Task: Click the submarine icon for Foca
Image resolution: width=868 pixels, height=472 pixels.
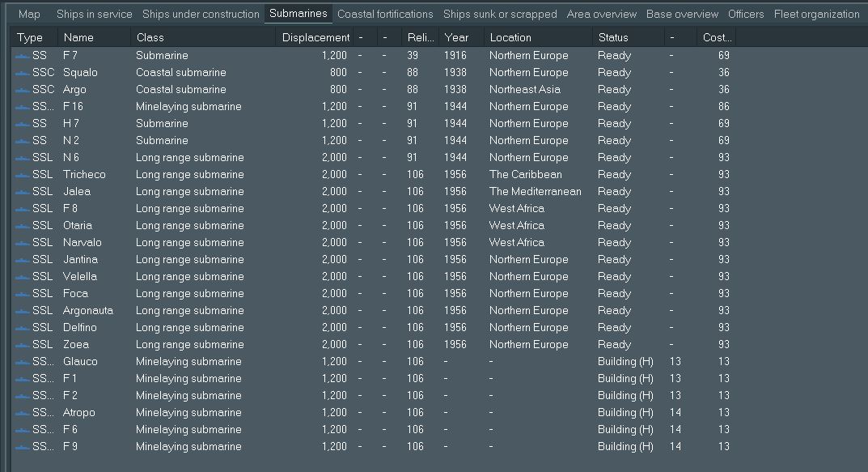Action: coord(22,294)
